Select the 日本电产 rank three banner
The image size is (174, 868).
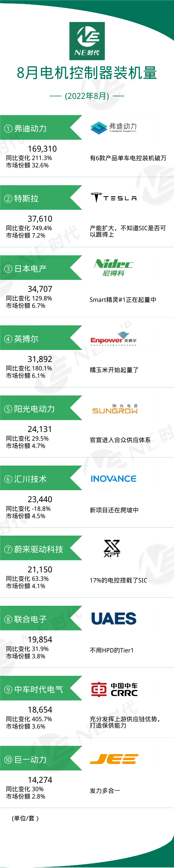point(37,269)
